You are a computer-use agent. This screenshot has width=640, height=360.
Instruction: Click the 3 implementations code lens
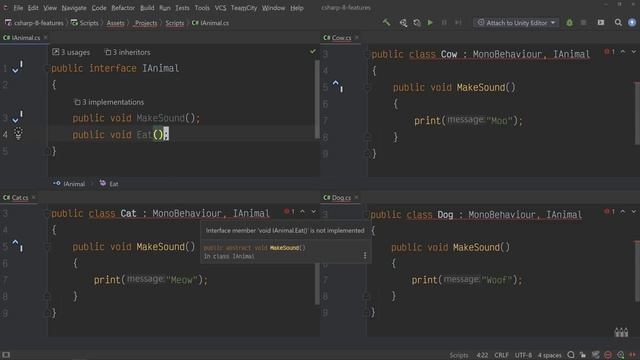109,102
